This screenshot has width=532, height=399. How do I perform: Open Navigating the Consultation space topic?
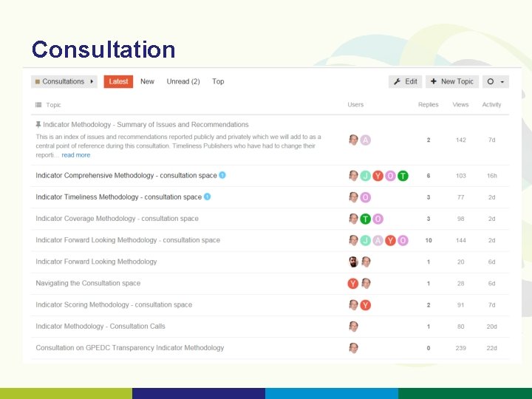click(88, 283)
